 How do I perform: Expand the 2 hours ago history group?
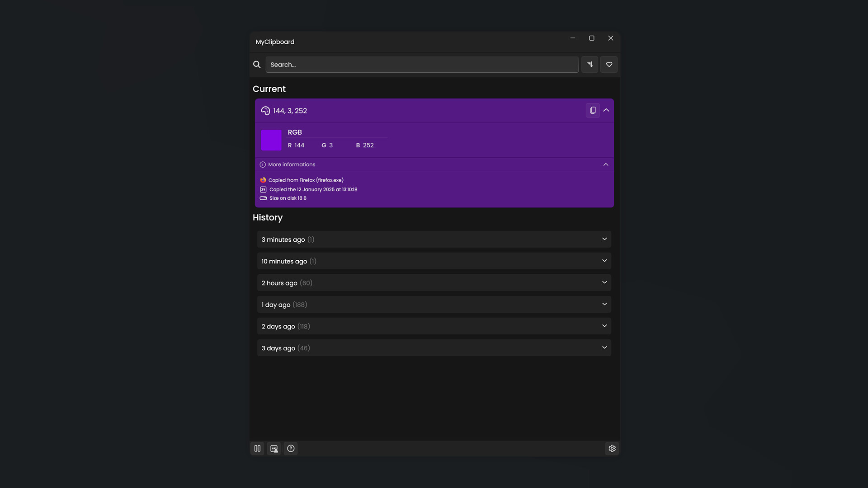pyautogui.click(x=604, y=282)
